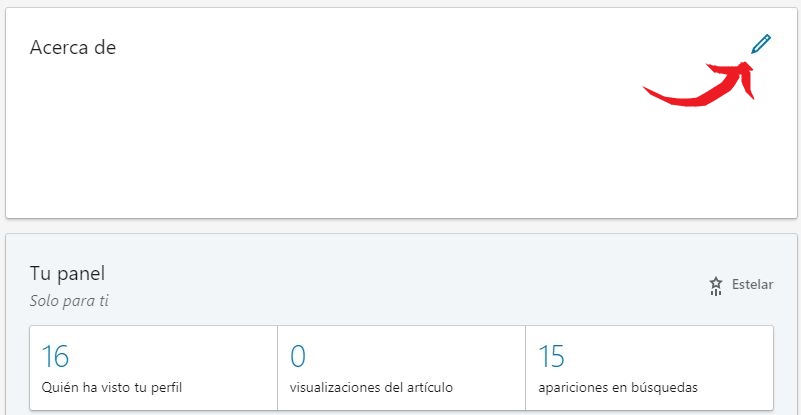The height and width of the screenshot is (415, 801).
Task: Click the 'Tu panel' heading
Action: [67, 274]
